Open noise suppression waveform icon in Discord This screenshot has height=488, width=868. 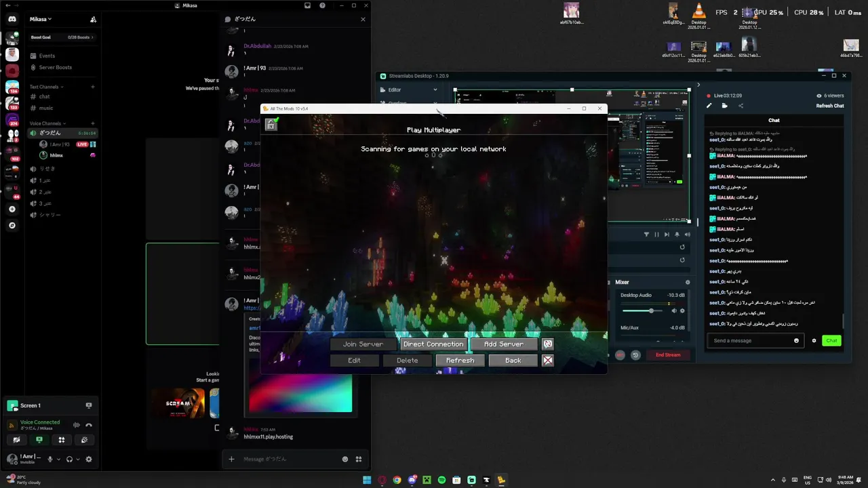click(x=76, y=425)
